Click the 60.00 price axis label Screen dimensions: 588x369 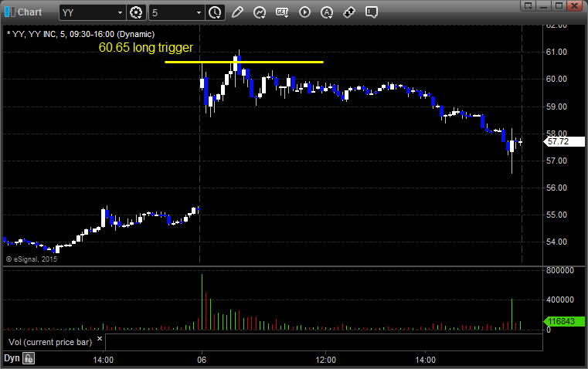556,79
